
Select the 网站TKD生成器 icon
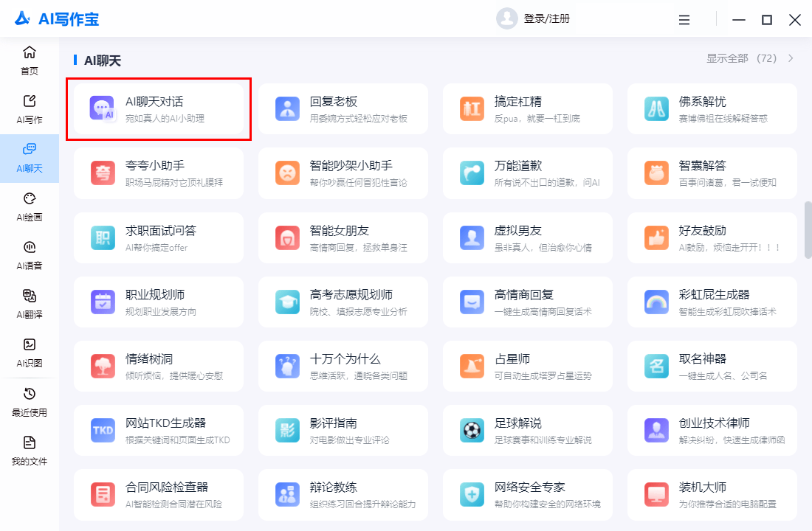[102, 430]
